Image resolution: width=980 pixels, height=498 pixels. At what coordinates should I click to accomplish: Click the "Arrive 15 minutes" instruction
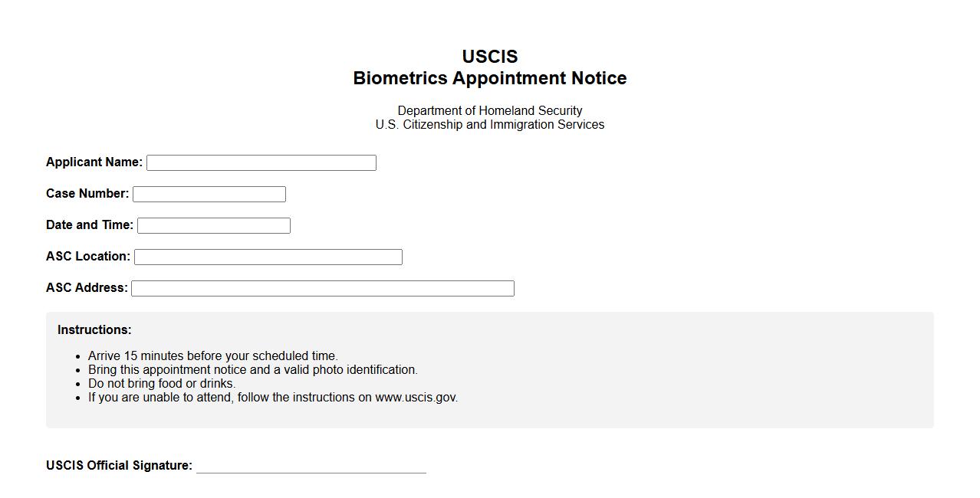coord(212,356)
